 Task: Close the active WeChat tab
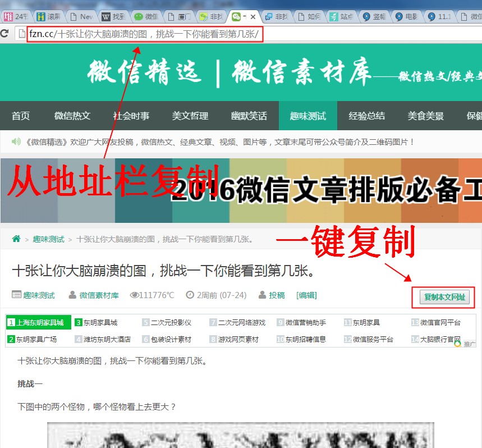click(253, 17)
